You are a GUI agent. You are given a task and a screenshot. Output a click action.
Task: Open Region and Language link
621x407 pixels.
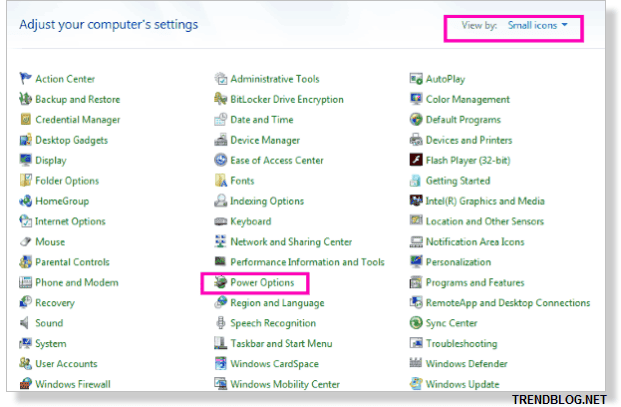(277, 303)
